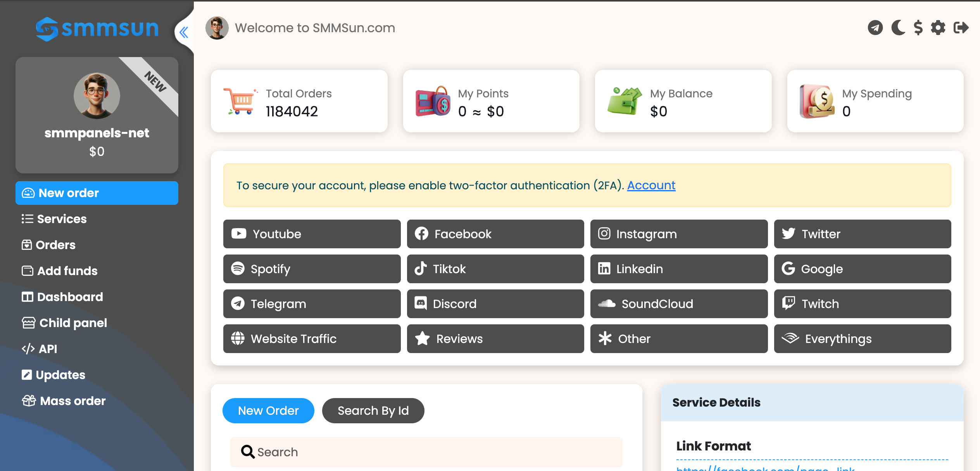Open currency settings via the dollar icon

click(x=918, y=28)
